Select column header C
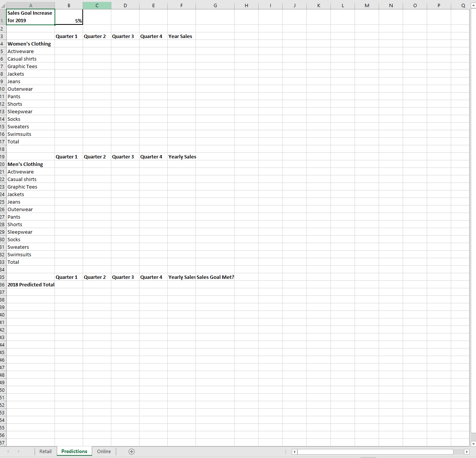 tap(97, 5)
